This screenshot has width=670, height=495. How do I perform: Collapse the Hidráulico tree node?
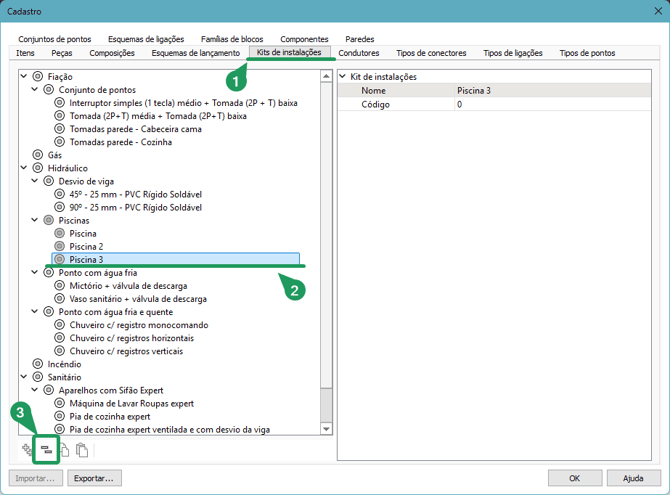click(x=25, y=168)
